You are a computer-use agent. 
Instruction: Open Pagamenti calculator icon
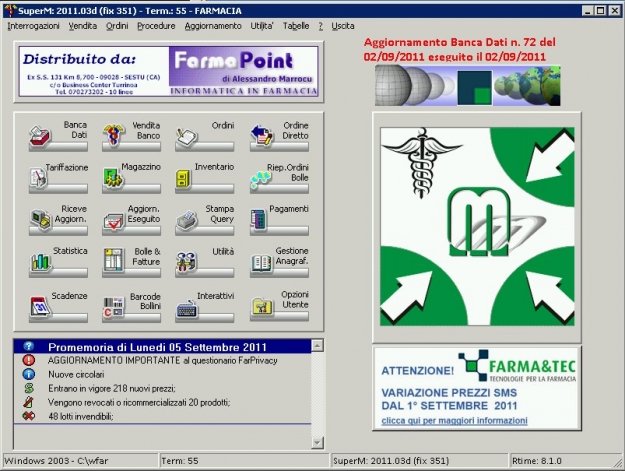pyautogui.click(x=258, y=220)
